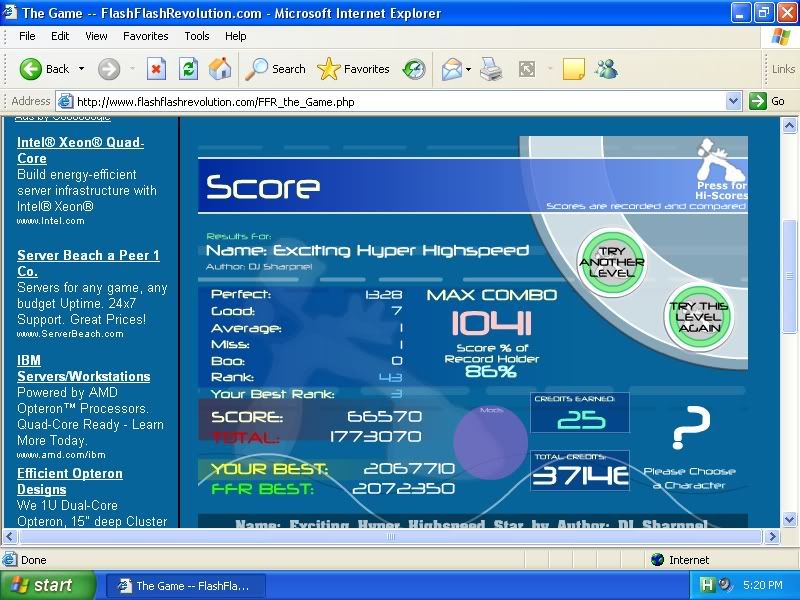The width and height of the screenshot is (800, 600).
Task: Open the Mail toolbar icon
Action: click(450, 69)
